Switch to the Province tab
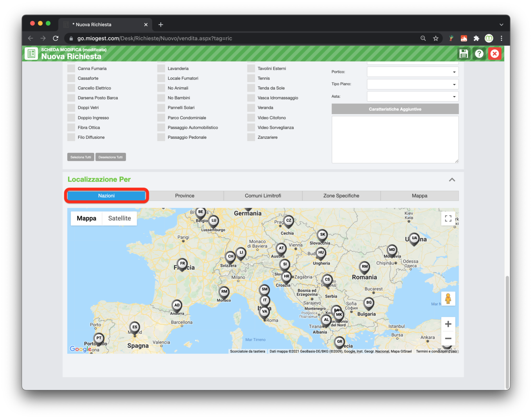532x419 pixels. 185,196
